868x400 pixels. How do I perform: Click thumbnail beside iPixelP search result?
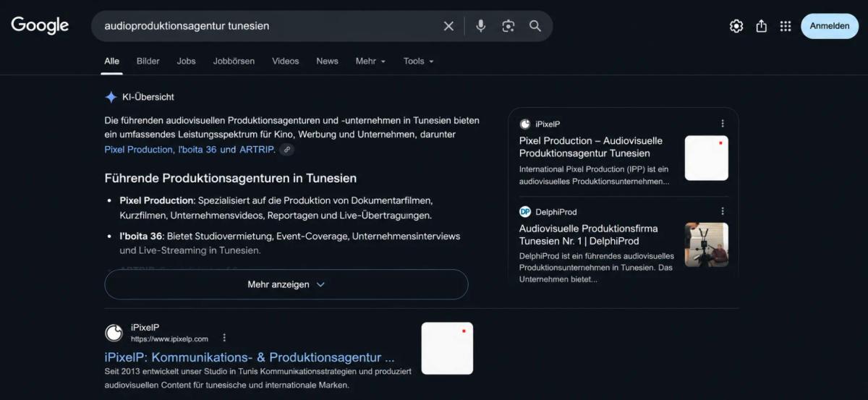[447, 348]
